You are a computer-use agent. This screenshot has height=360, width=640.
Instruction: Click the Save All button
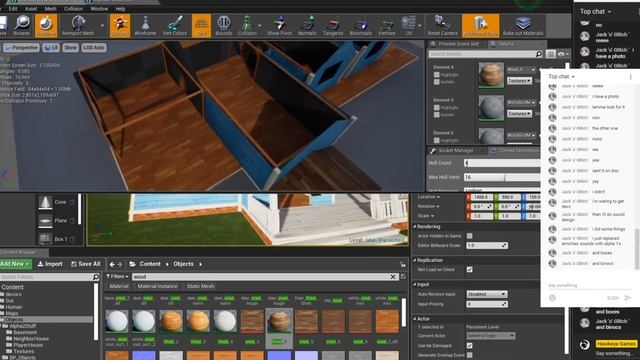[86, 264]
